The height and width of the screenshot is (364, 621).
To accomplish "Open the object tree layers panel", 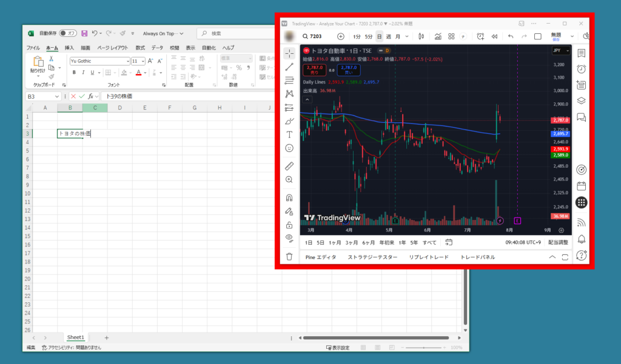I will (x=582, y=101).
